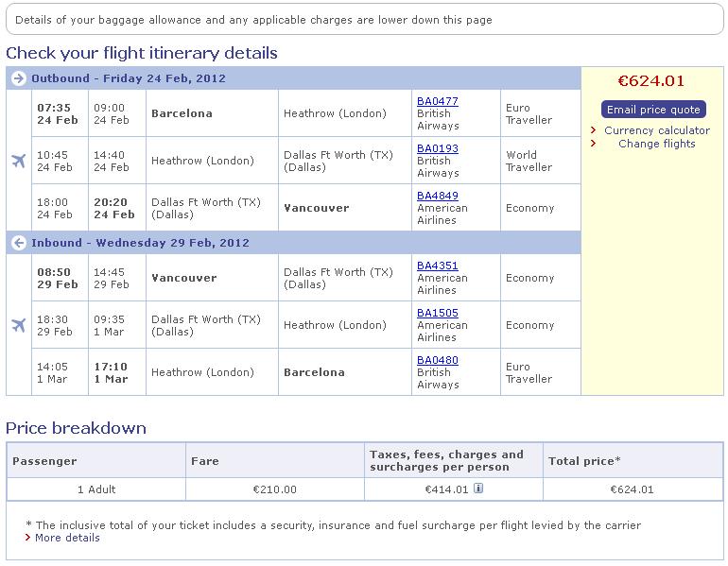Open flight BA0477 details
The image size is (728, 566).
click(437, 101)
